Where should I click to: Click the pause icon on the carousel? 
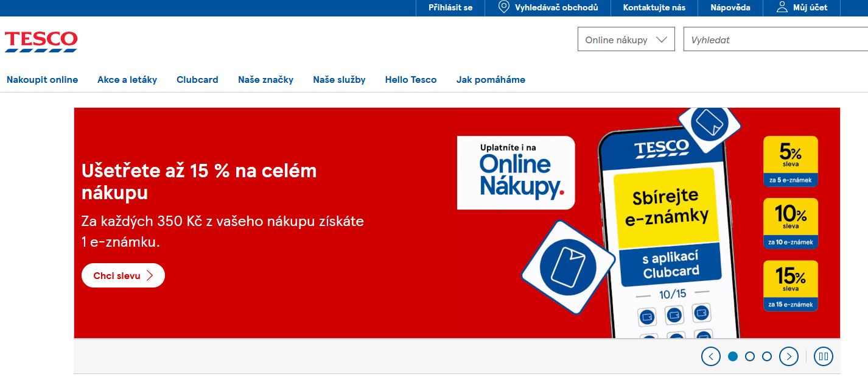point(823,356)
